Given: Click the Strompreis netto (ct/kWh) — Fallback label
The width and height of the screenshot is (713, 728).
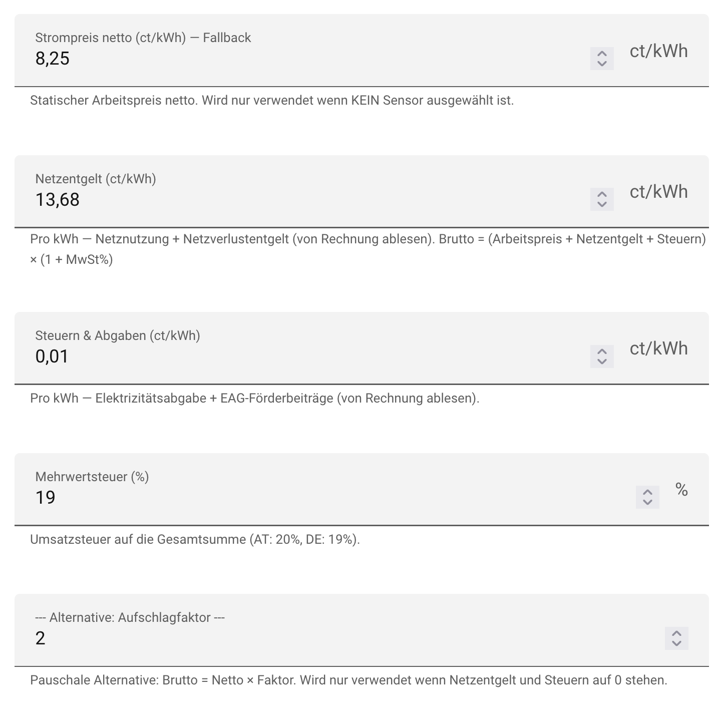Looking at the screenshot, I should pyautogui.click(x=143, y=38).
